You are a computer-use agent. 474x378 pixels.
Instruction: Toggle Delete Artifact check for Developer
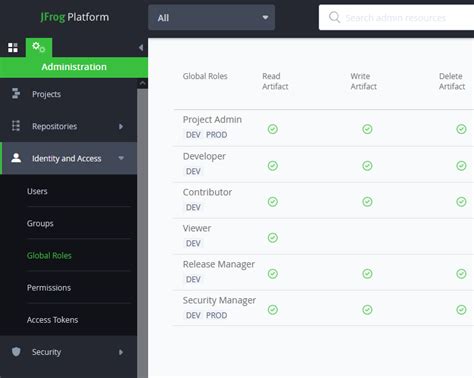click(461, 166)
